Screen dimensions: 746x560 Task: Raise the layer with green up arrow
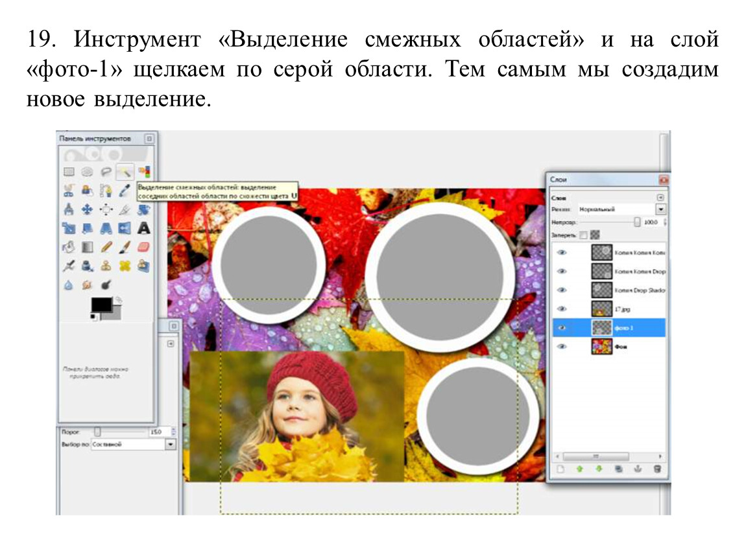pos(579,469)
